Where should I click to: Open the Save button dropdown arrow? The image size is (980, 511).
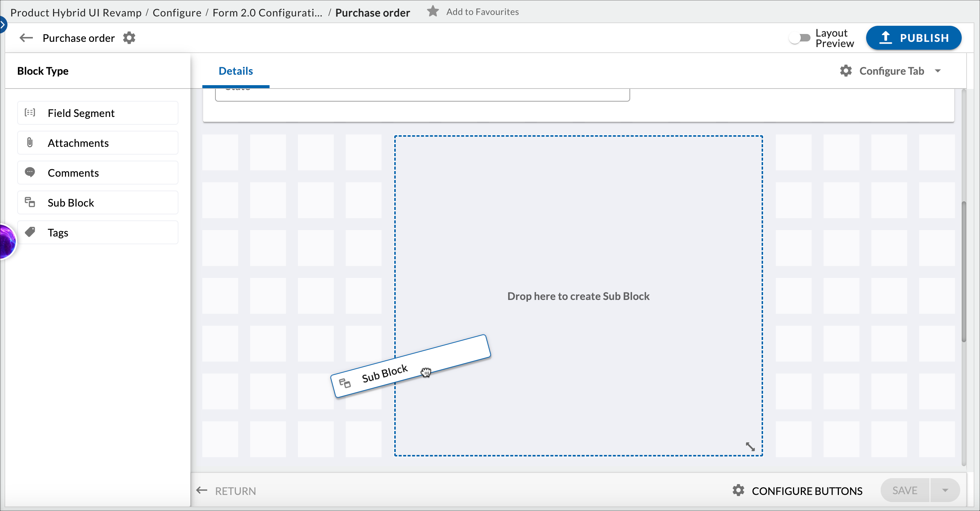pyautogui.click(x=945, y=490)
